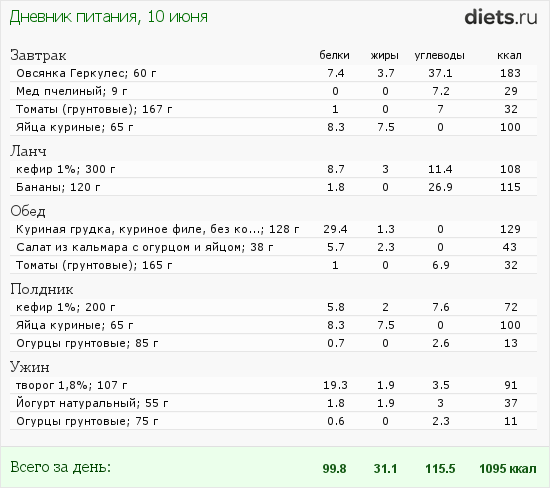Click the Ланч section heading
Image resolution: width=550 pixels, height=488 pixels.
point(28,151)
